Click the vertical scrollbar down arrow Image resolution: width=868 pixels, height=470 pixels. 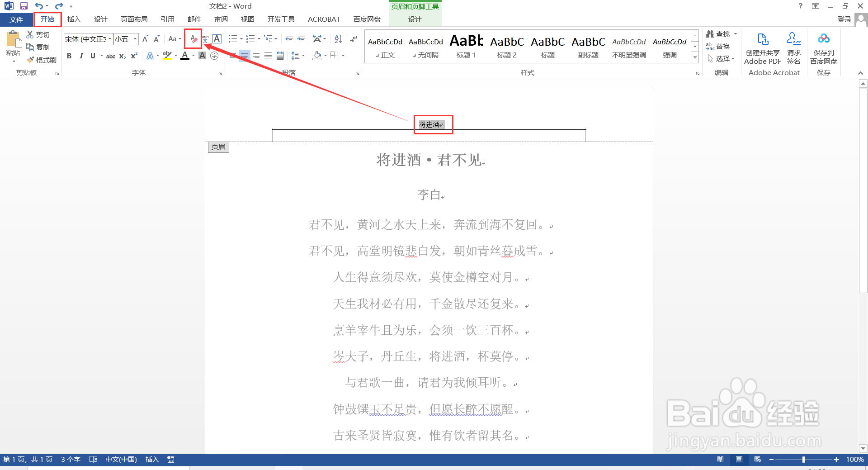point(863,449)
